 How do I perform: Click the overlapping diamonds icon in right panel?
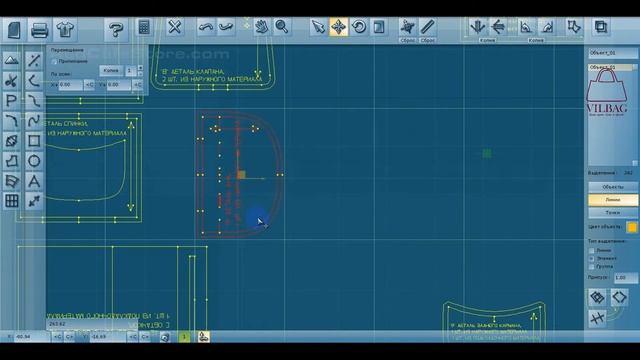coord(598,297)
